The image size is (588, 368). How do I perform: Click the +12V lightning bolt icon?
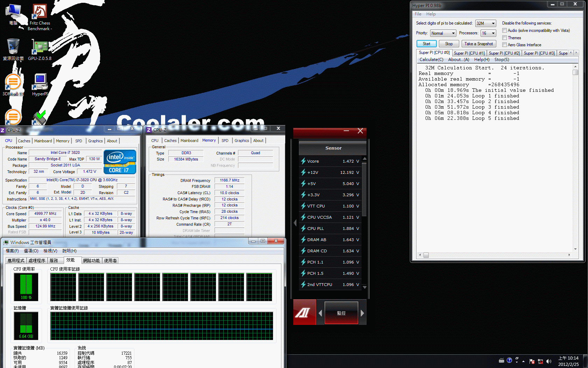[303, 172]
